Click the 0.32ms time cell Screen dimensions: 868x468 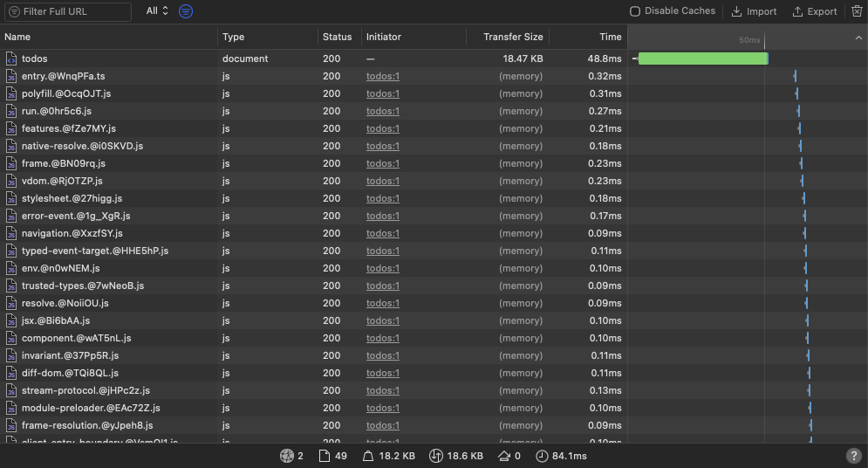click(x=605, y=77)
